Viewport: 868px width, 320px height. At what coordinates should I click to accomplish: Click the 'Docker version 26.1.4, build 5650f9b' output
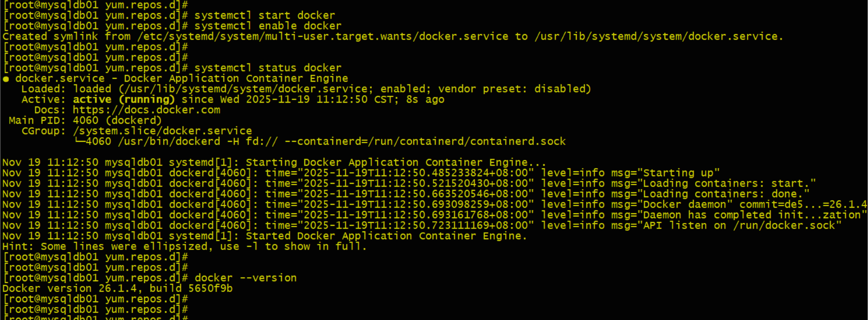(117, 288)
